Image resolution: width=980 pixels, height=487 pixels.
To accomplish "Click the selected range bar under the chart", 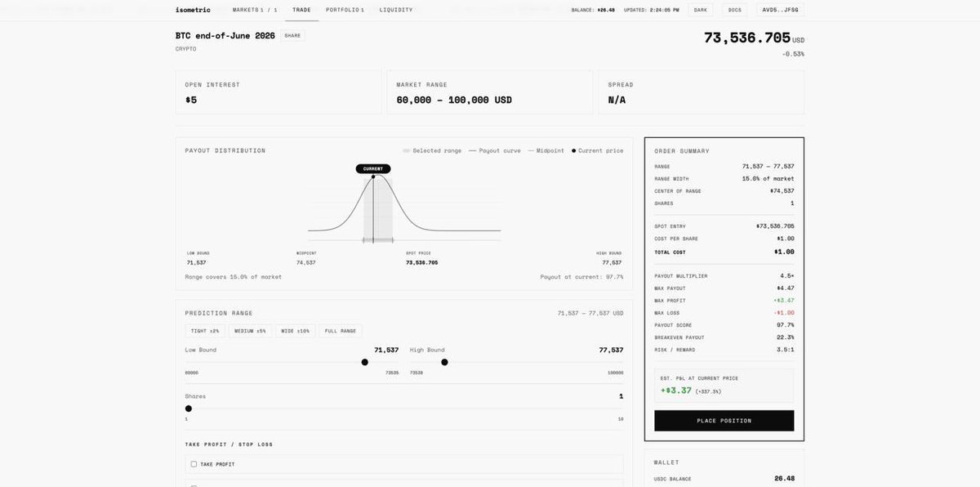I will click(x=378, y=240).
